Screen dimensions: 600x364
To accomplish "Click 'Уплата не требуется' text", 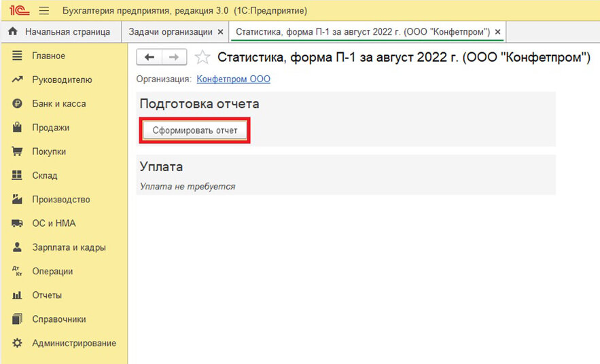I will click(x=188, y=187).
